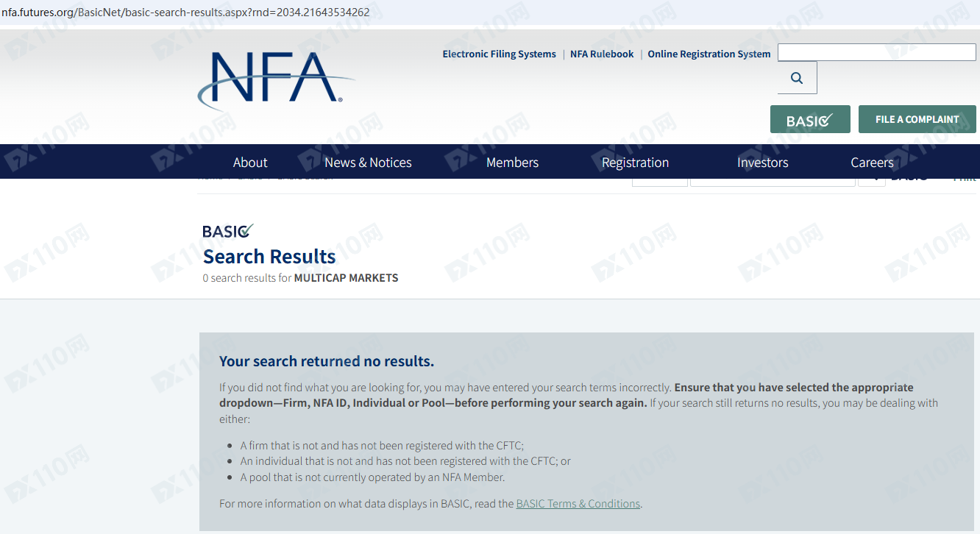The height and width of the screenshot is (534, 980).
Task: Open the About menu
Action: [x=250, y=163]
